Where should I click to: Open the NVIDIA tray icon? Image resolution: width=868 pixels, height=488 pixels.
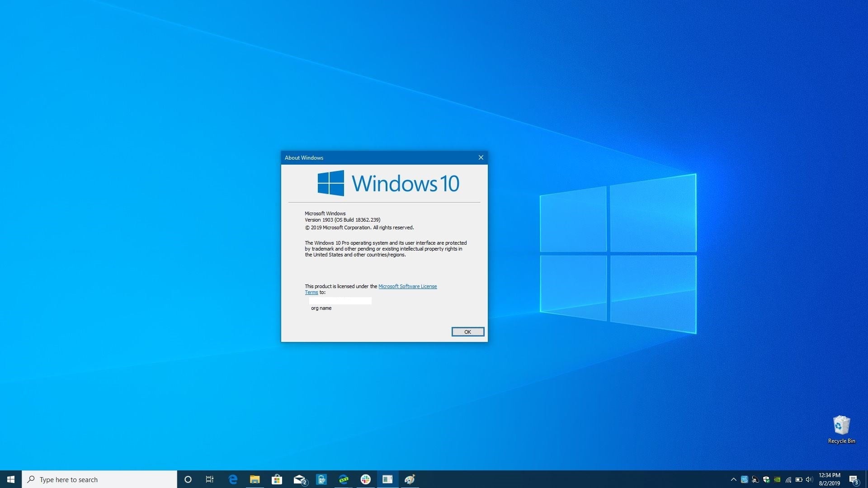pos(777,479)
